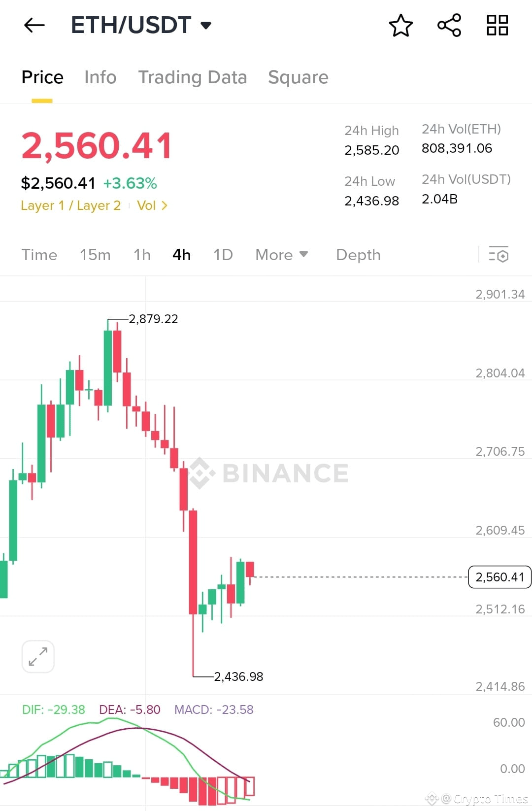Switch to the Trading Data tab
This screenshot has width=532, height=811.
pos(193,77)
